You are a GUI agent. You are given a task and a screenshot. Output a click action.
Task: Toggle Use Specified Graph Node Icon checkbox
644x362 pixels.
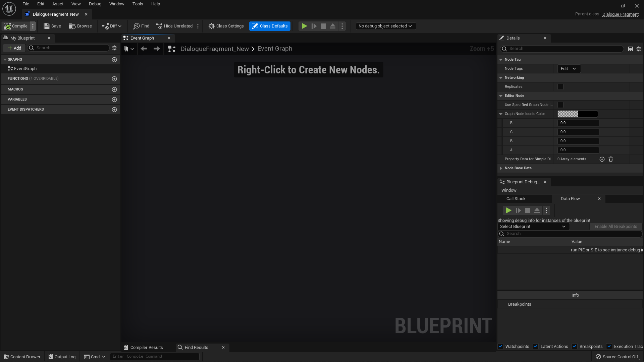point(560,105)
